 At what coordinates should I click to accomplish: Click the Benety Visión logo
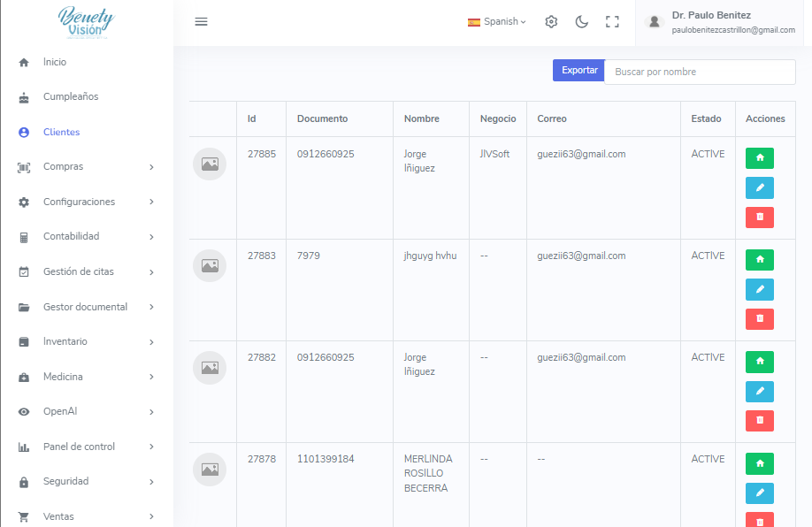[x=86, y=23]
